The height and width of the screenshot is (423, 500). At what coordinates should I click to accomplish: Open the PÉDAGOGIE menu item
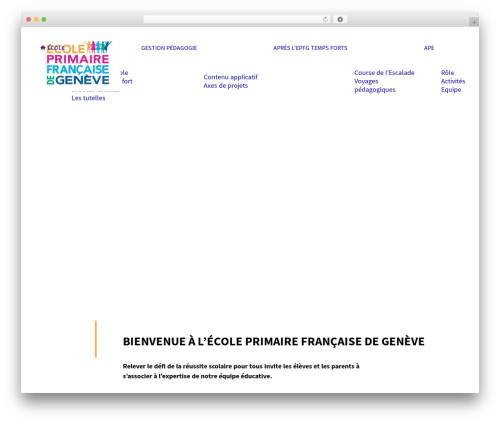click(x=182, y=48)
